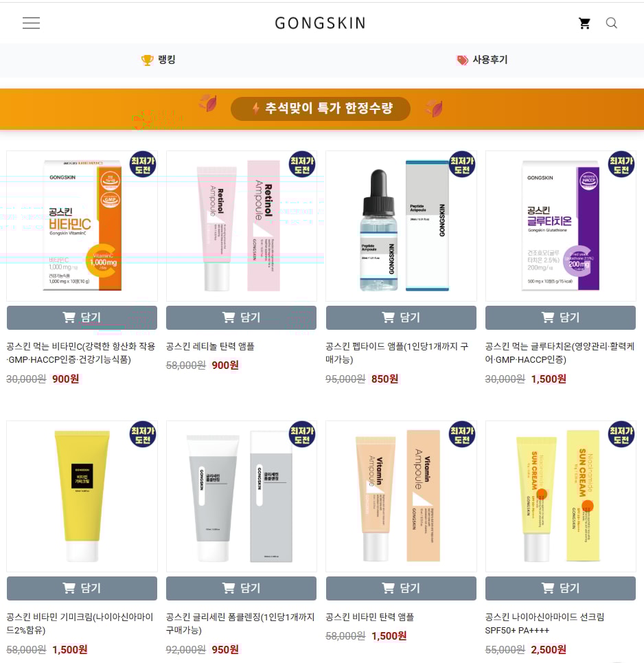The width and height of the screenshot is (644, 663).
Task: Open the shopping cart icon in header
Action: 584,23
